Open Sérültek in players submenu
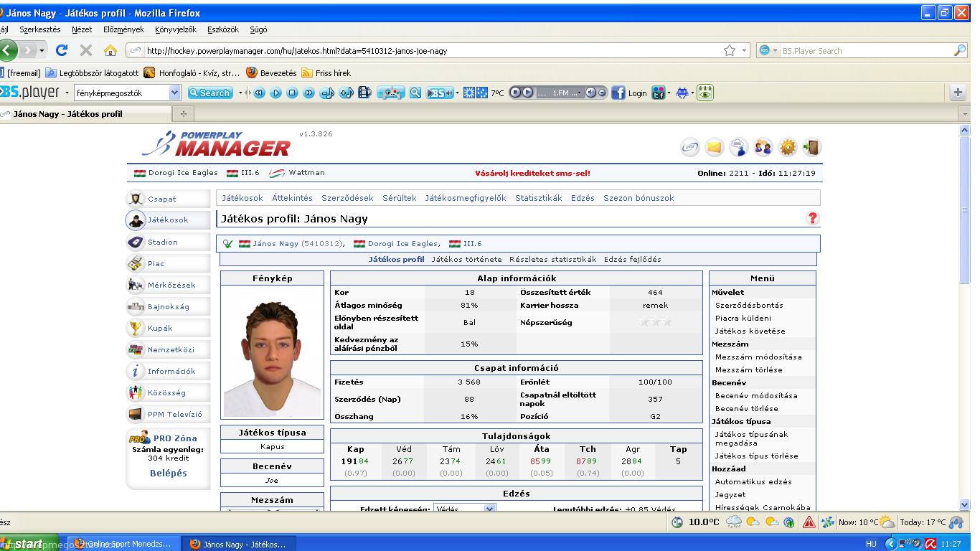The image size is (980, 551). pyautogui.click(x=400, y=198)
